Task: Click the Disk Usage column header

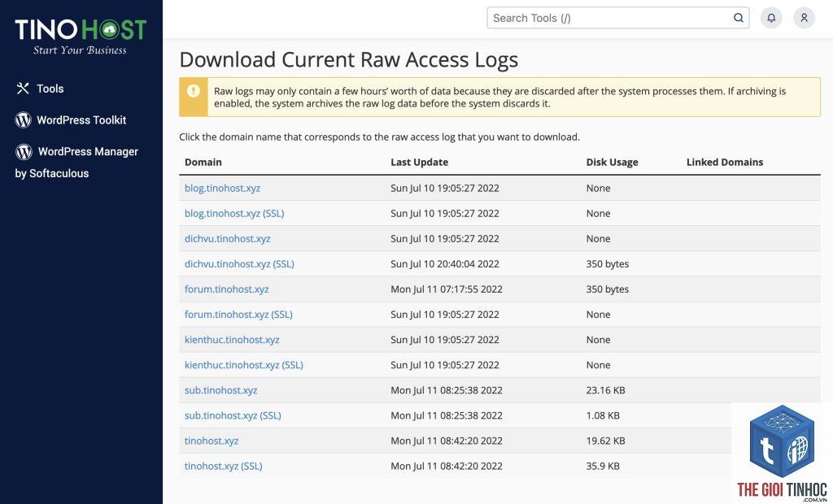Action: (612, 163)
